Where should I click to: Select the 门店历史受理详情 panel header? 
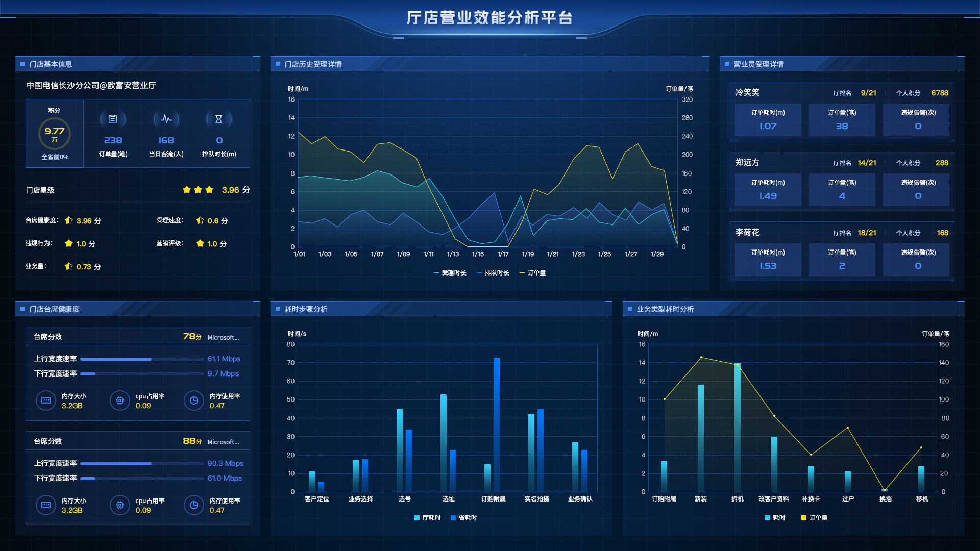313,64
